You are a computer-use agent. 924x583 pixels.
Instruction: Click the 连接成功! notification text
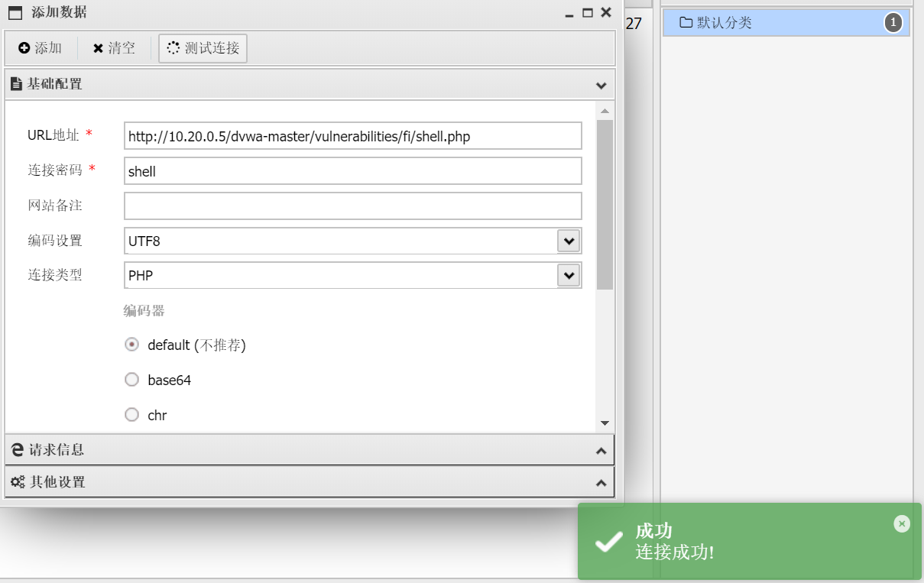point(675,552)
